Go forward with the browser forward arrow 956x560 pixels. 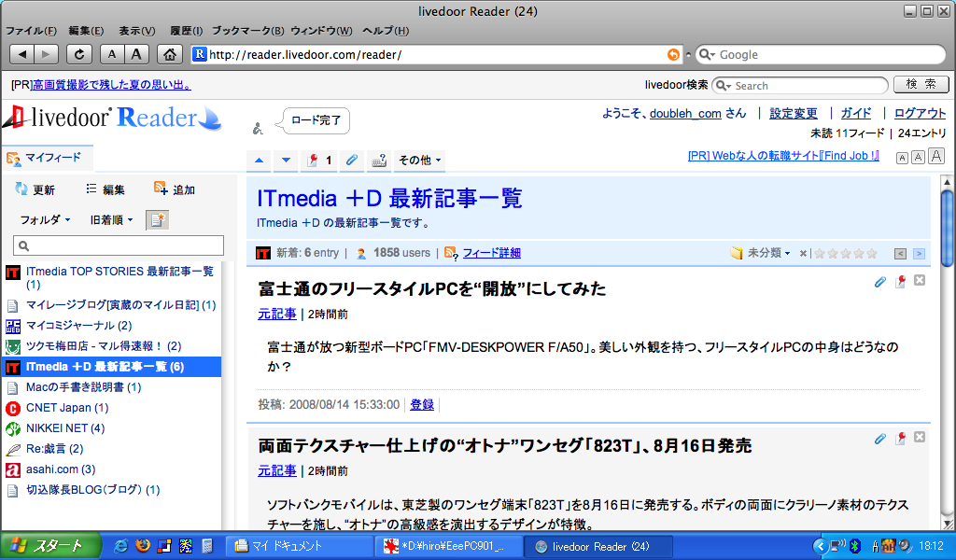[47, 55]
